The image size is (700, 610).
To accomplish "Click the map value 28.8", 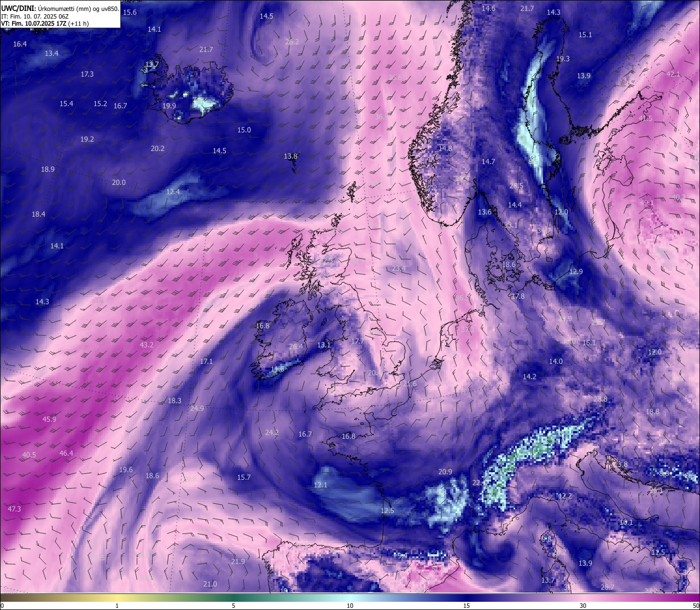I will coord(600,399).
